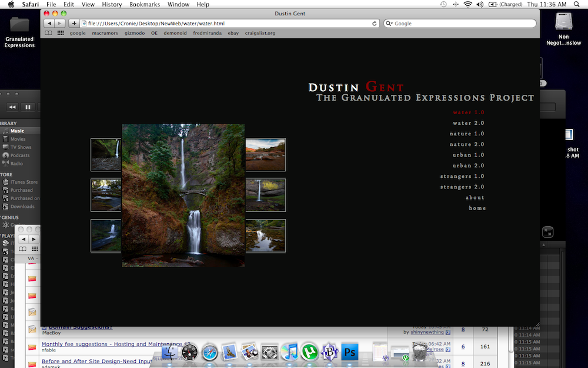Viewport: 588px width, 368px height.
Task: Open the demonoid bookmark
Action: pyautogui.click(x=175, y=33)
